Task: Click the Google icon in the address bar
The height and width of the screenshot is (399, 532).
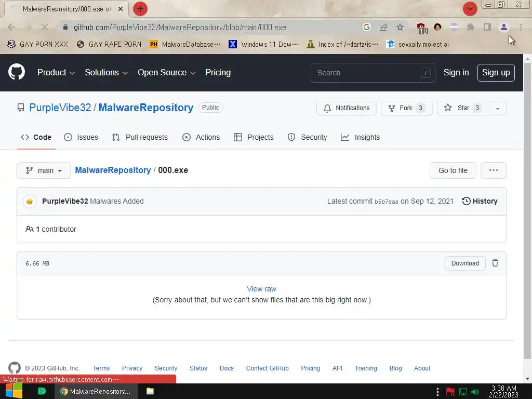Action: pyautogui.click(x=366, y=27)
